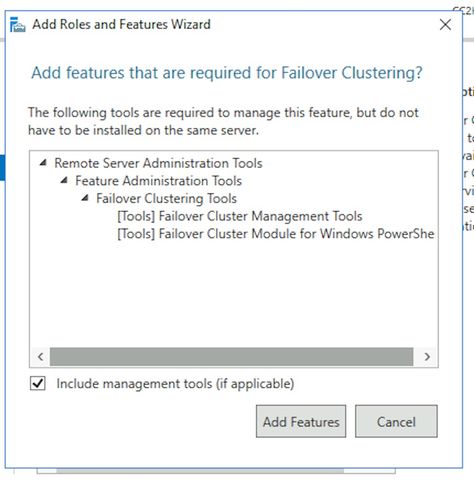Select Failover Cluster Module for Windows PowerShell
This screenshot has height=486, width=474.
[x=276, y=234]
